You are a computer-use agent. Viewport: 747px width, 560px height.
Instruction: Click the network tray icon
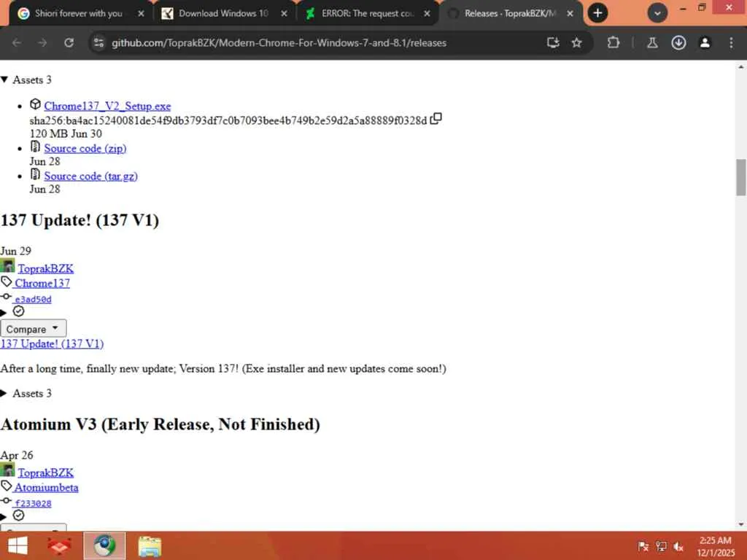pyautogui.click(x=661, y=547)
